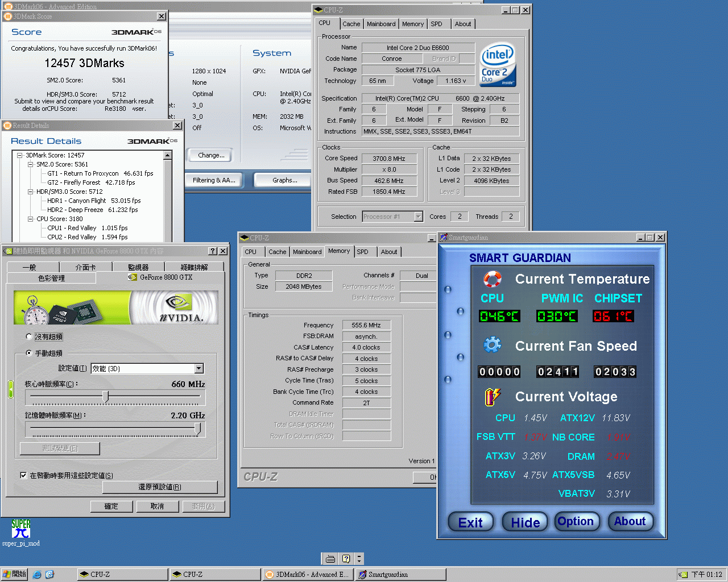The image size is (728, 582).
Task: Click the About button in Smart Guardian
Action: [630, 521]
